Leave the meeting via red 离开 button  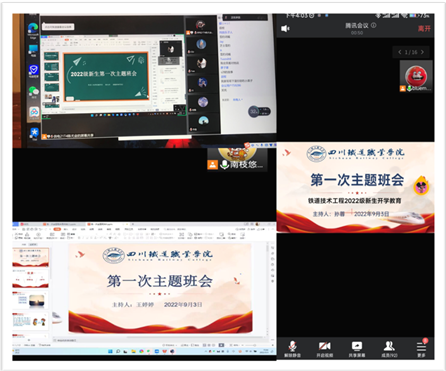(x=424, y=29)
